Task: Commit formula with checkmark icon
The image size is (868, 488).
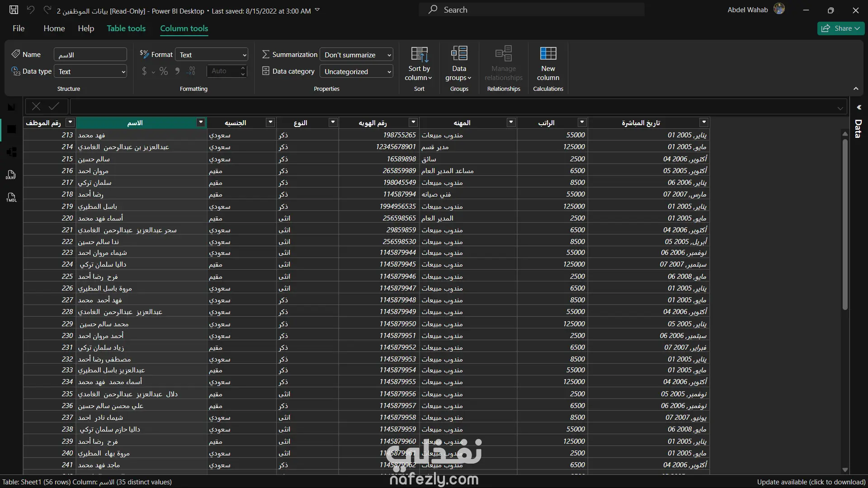Action: tap(54, 107)
